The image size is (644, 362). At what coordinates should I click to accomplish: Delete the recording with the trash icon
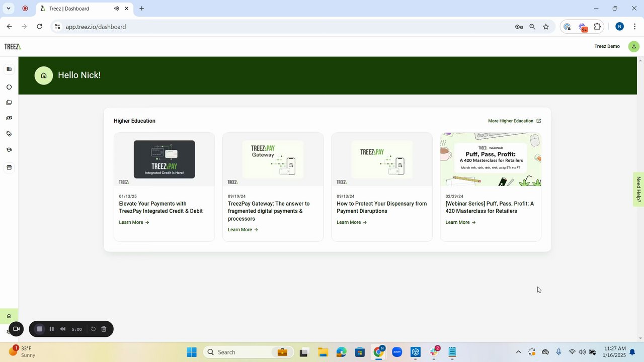[x=104, y=329]
